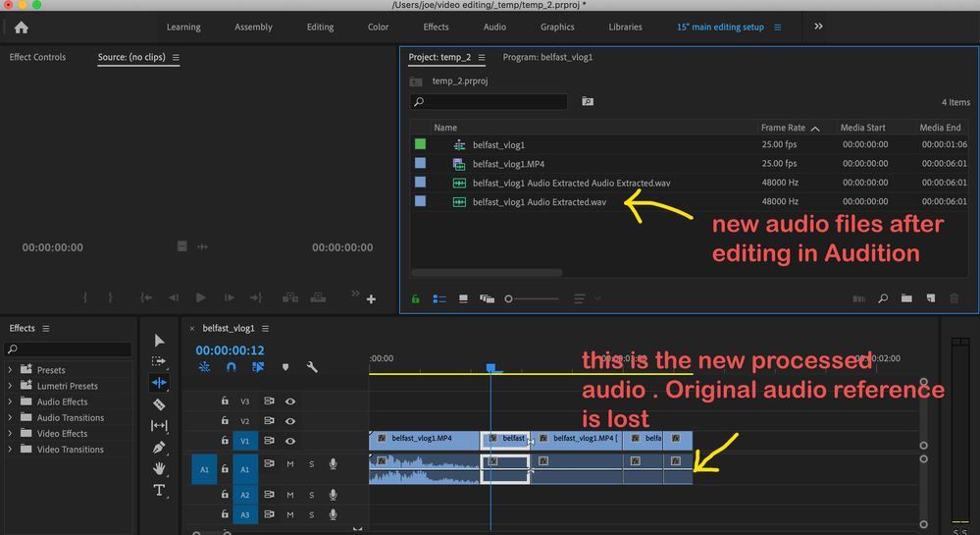Expand the Video Effects folder
Viewport: 980px width, 535px height.
[x=10, y=433]
